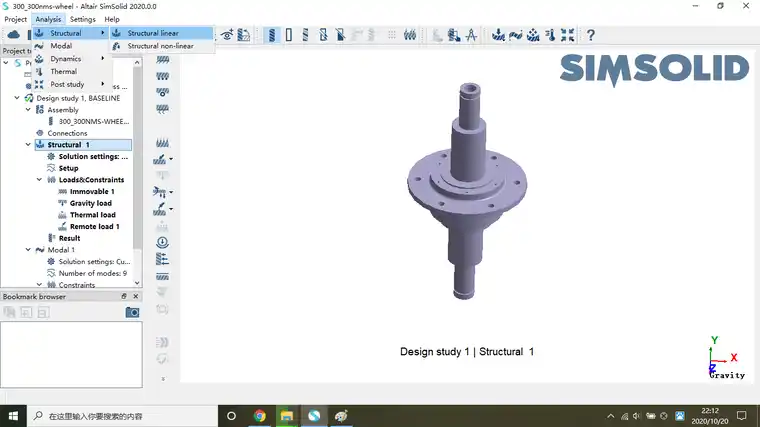Click the force load icon in vertical toolbar
Image resolution: width=760 pixels, height=427 pixels.
click(159, 159)
